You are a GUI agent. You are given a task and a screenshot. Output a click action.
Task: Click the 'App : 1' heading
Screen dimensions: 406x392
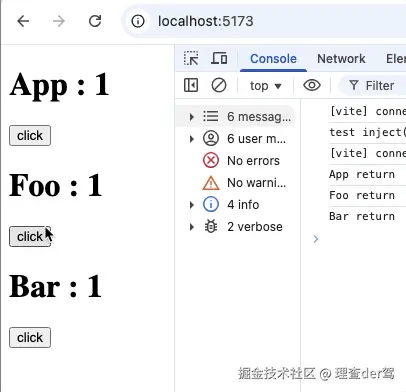pyautogui.click(x=59, y=85)
